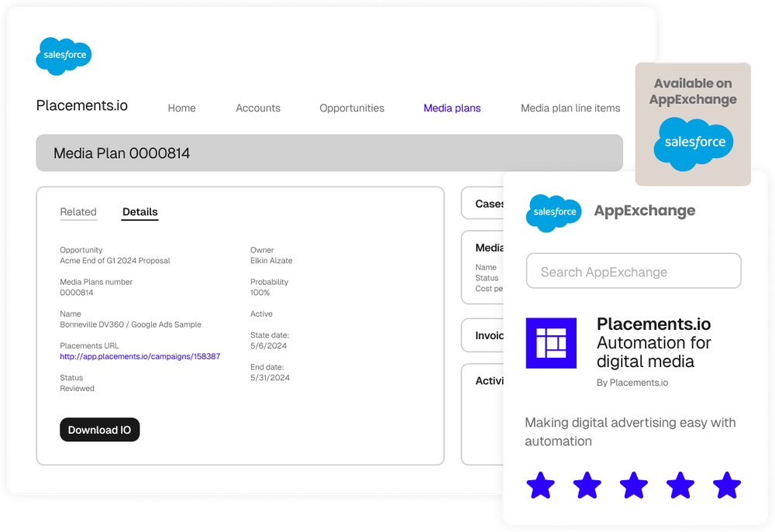Open the Placements.io blue app icon
This screenshot has height=532, width=775.
pyautogui.click(x=551, y=343)
